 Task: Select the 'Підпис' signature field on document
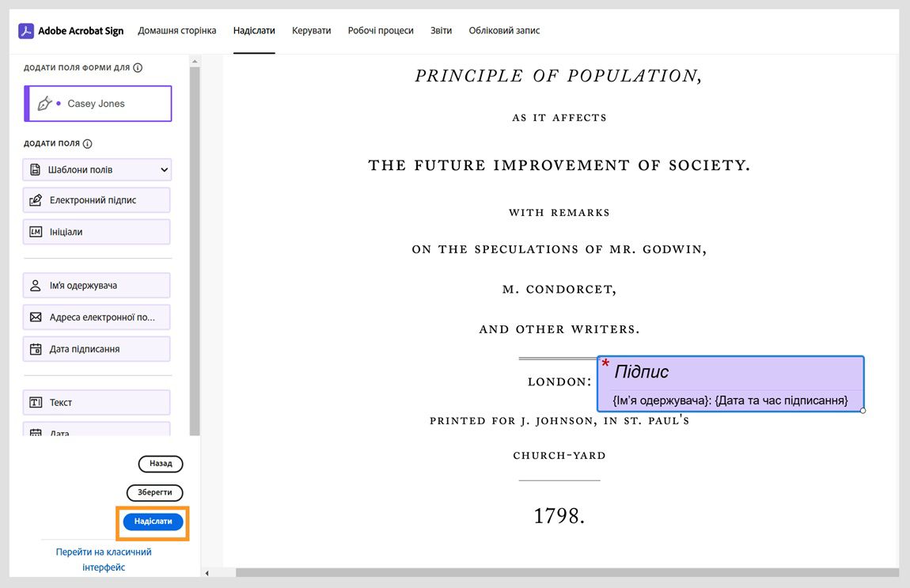[730, 384]
